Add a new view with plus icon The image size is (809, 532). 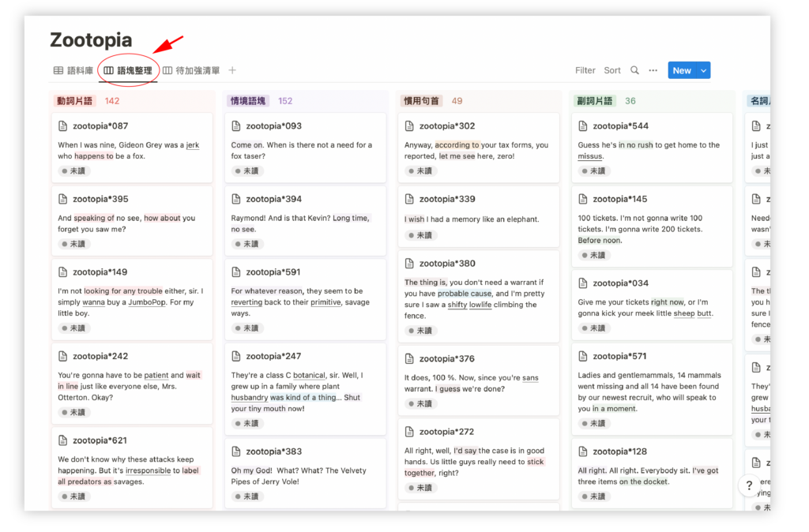tap(232, 70)
